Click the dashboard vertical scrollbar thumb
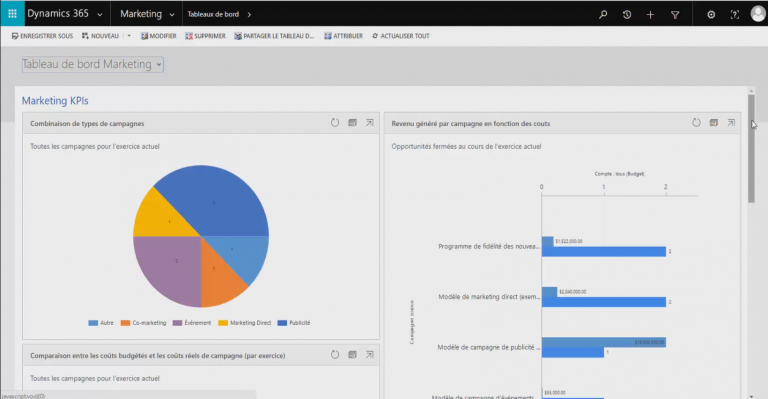Viewport: 768px width, 399px height. pyautogui.click(x=751, y=149)
